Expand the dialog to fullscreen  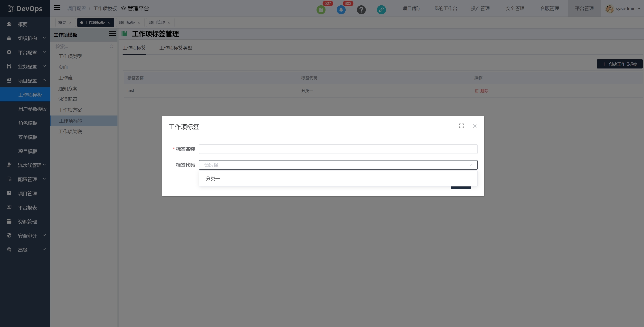[461, 126]
